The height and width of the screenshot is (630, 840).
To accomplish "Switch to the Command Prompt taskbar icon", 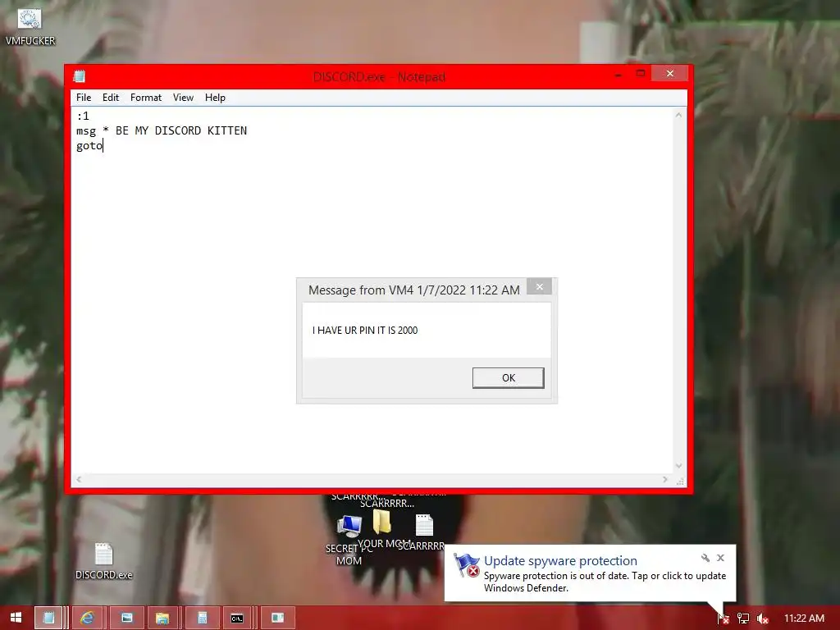I will [x=237, y=618].
